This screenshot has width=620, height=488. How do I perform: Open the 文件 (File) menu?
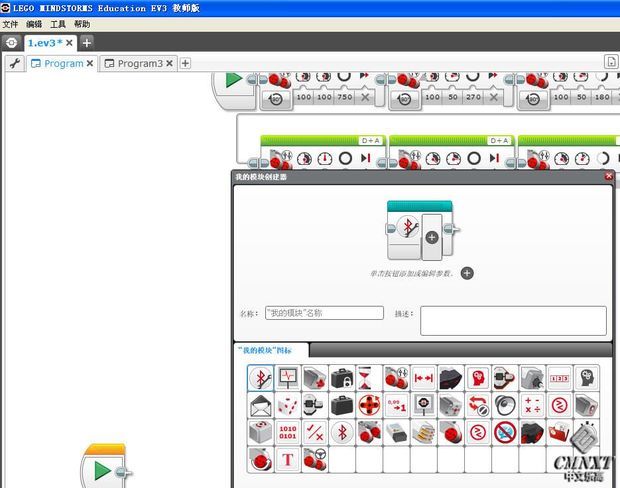pos(10,24)
